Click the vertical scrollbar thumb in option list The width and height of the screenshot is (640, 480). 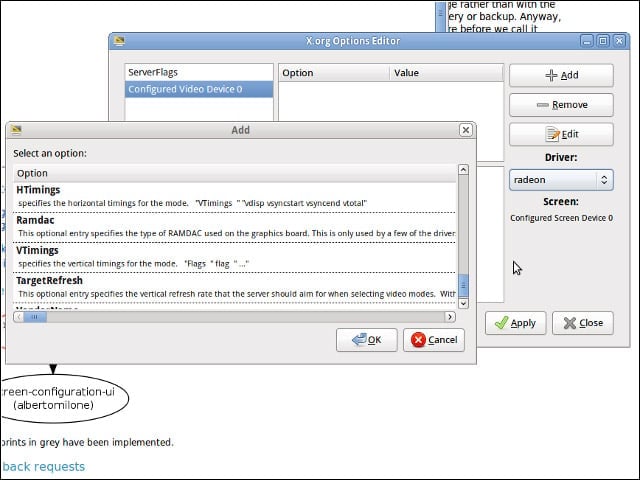[463, 285]
